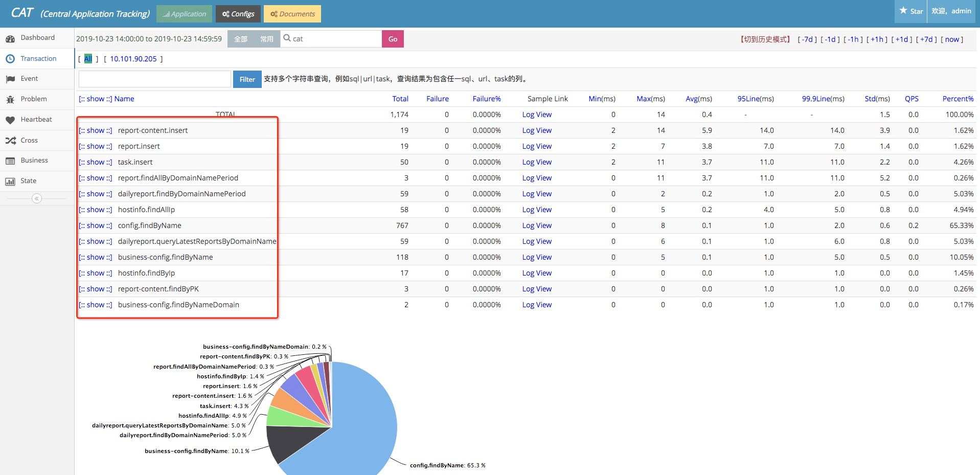
Task: Sort by Failure column
Action: point(438,99)
